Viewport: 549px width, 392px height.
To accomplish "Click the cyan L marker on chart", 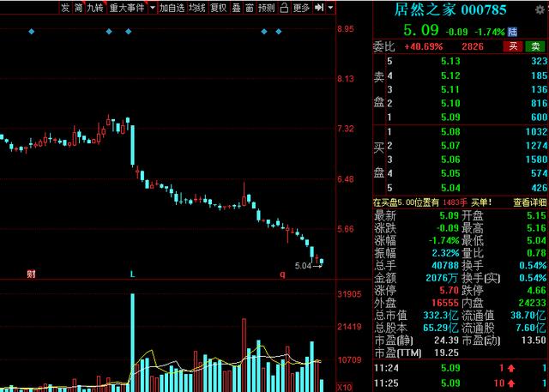I will click(132, 274).
